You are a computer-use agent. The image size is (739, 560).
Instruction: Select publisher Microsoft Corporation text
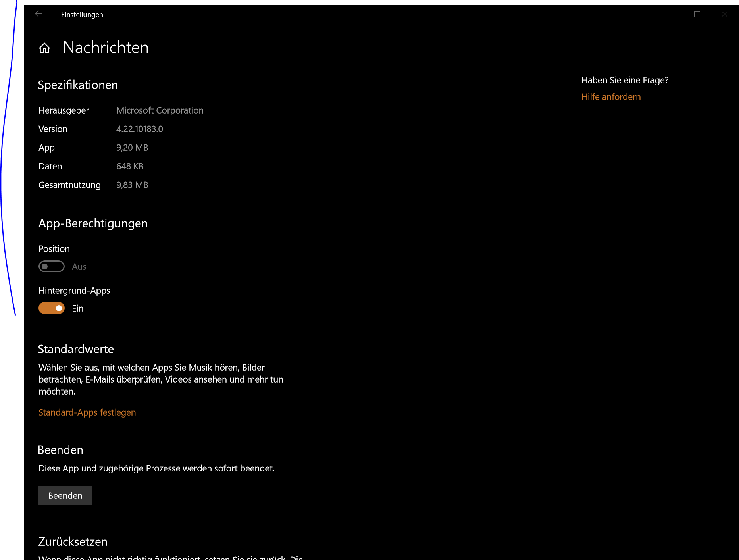point(160,110)
